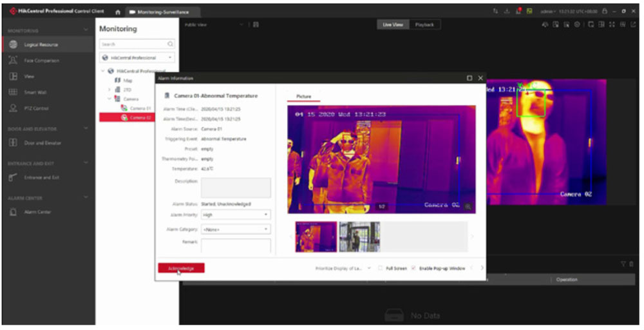Open Face Comparison in the sidebar

coord(41,61)
